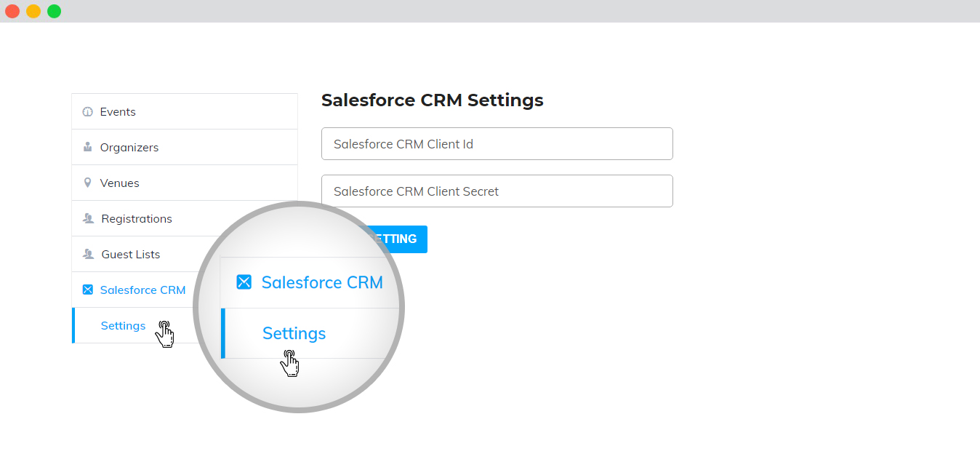Click the Organizers person icon
This screenshot has height=462, width=980.
click(x=88, y=148)
